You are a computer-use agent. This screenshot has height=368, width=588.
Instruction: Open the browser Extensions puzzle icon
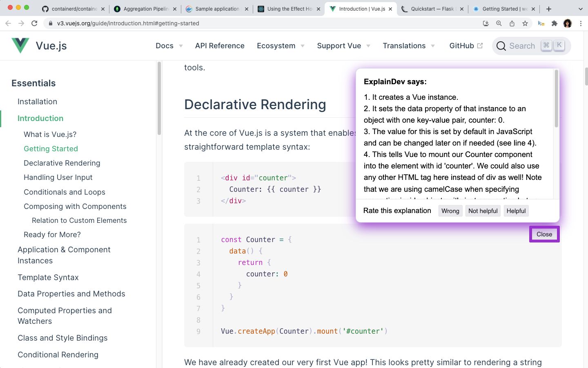point(555,23)
